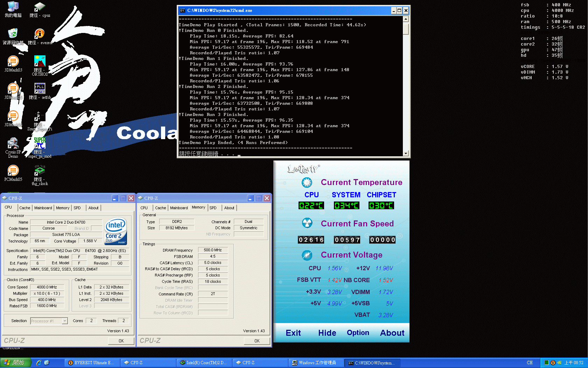Switch to cmd.exe taskbar button
Screen dimensions: 588x368
coord(372,363)
